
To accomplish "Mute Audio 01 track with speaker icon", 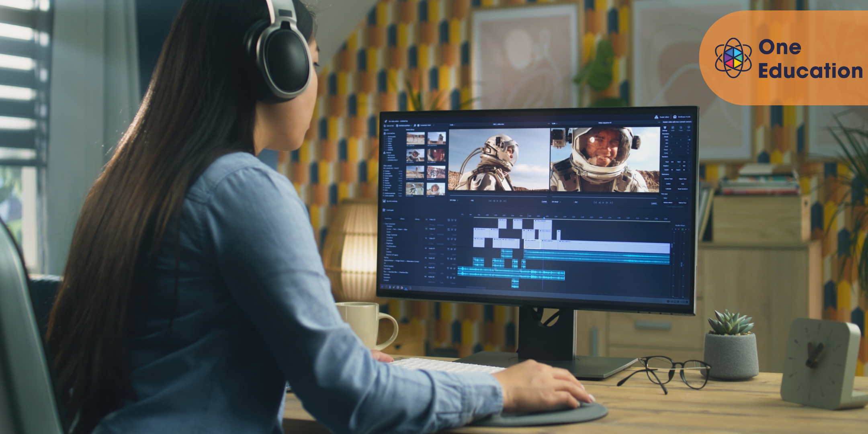I will pos(455,249).
